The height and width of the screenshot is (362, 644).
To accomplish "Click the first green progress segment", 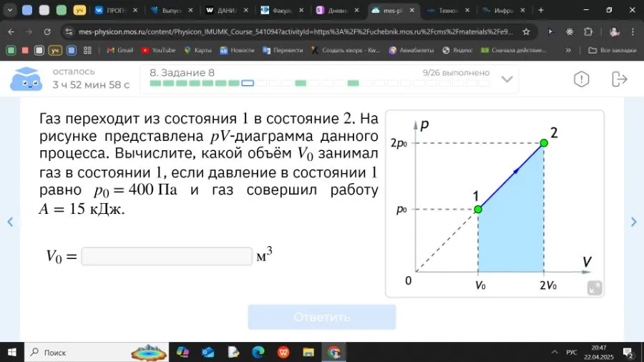I will pyautogui.click(x=155, y=83).
